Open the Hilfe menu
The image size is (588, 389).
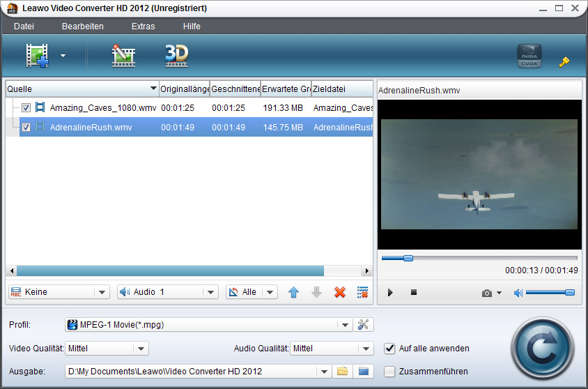tap(192, 26)
